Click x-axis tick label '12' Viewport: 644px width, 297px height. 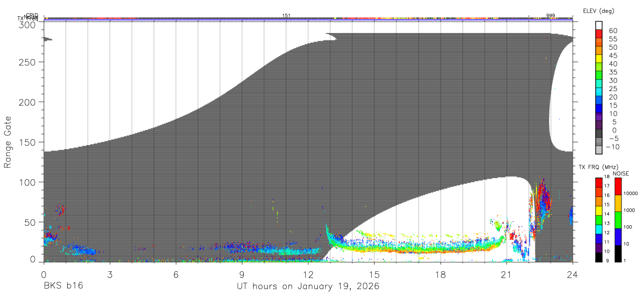pyautogui.click(x=308, y=274)
